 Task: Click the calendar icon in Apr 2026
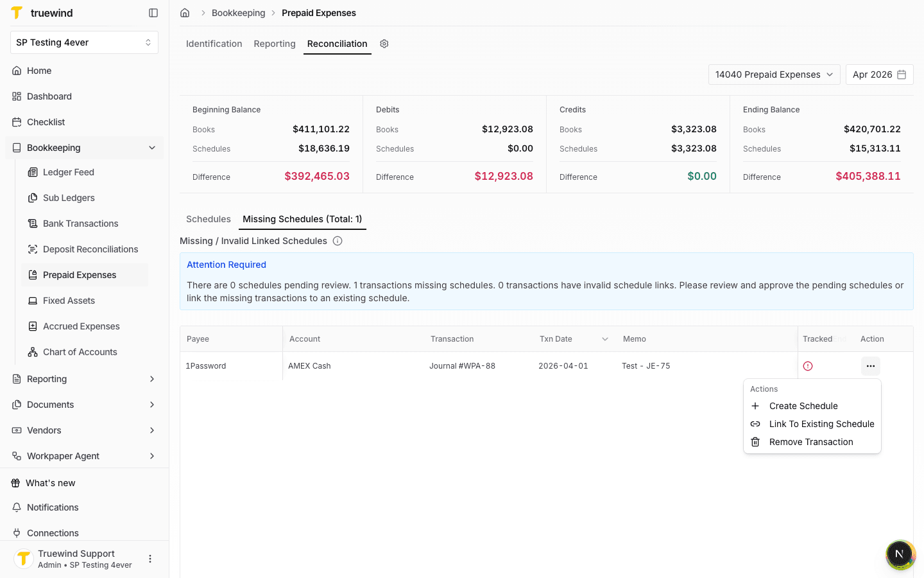[902, 74]
